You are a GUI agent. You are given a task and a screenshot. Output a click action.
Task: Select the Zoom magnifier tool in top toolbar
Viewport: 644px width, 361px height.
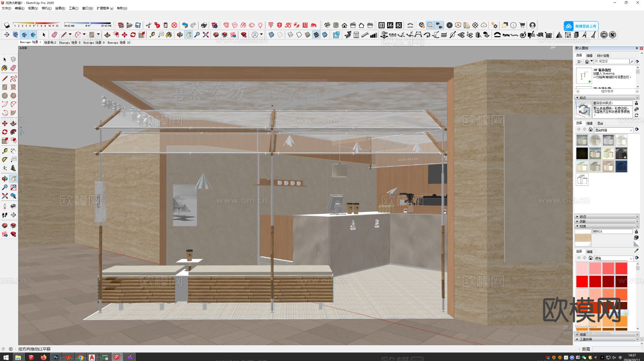coord(197,35)
